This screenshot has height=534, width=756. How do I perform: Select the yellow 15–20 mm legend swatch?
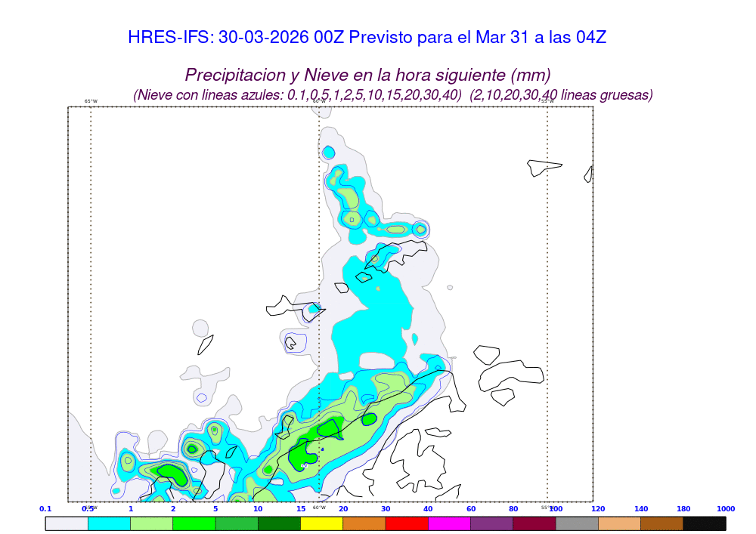pos(322,523)
